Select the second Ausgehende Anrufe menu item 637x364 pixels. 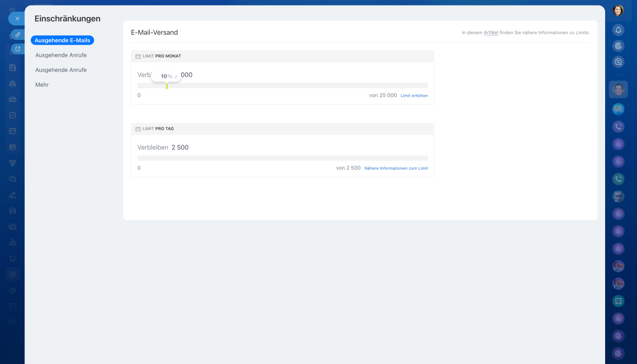(61, 70)
